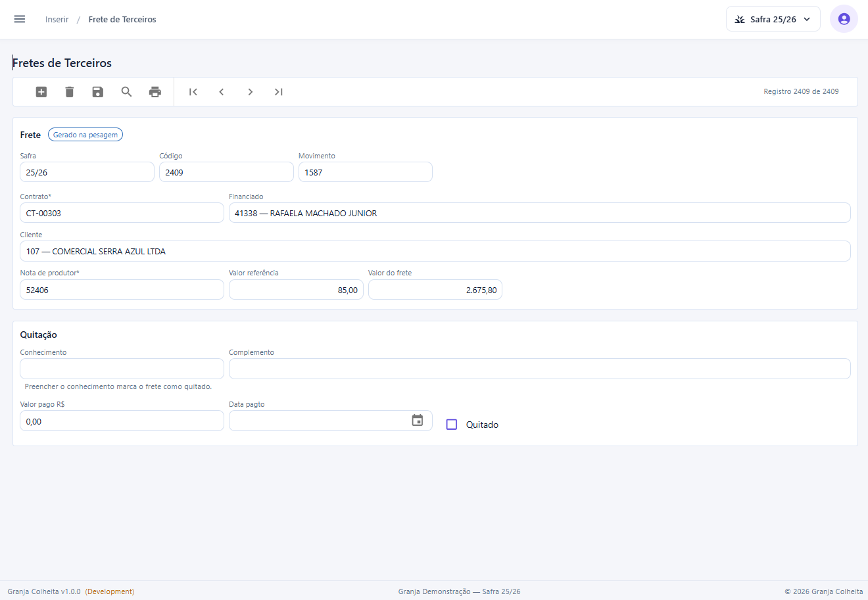Click the Cliente field
868x600 pixels.
pos(435,251)
